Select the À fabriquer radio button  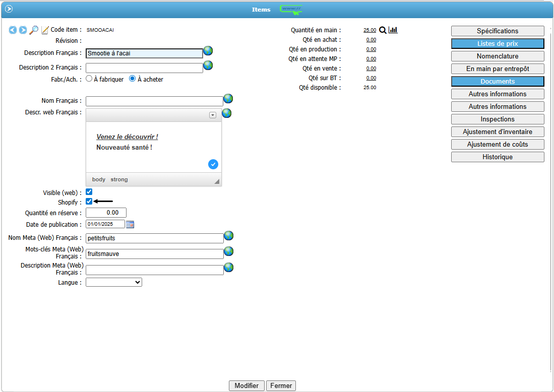(89, 79)
